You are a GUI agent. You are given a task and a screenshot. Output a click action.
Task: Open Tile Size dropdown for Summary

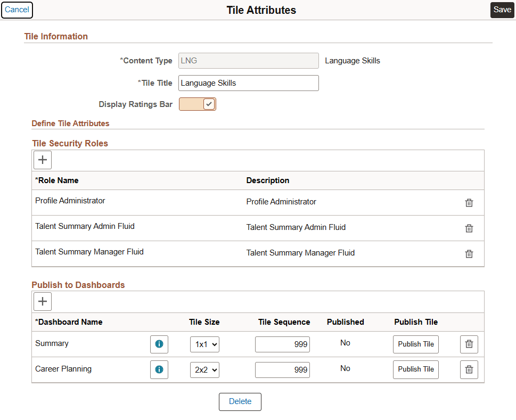(x=204, y=344)
